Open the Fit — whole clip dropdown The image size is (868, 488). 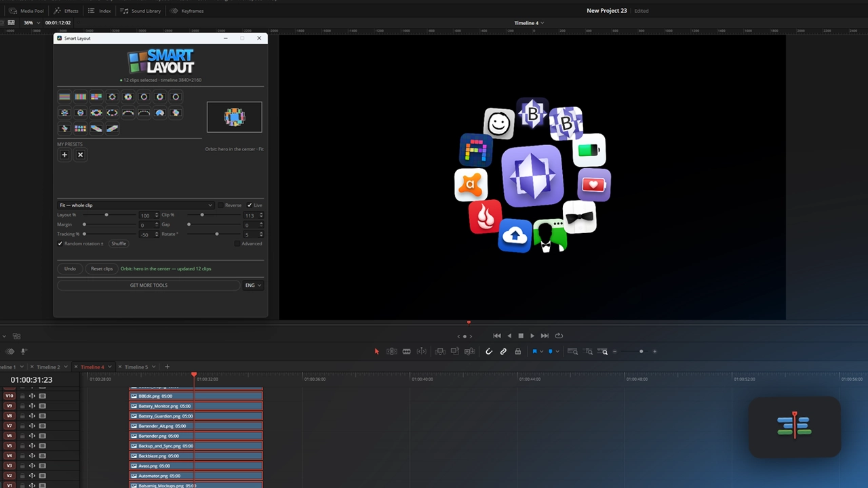(136, 205)
